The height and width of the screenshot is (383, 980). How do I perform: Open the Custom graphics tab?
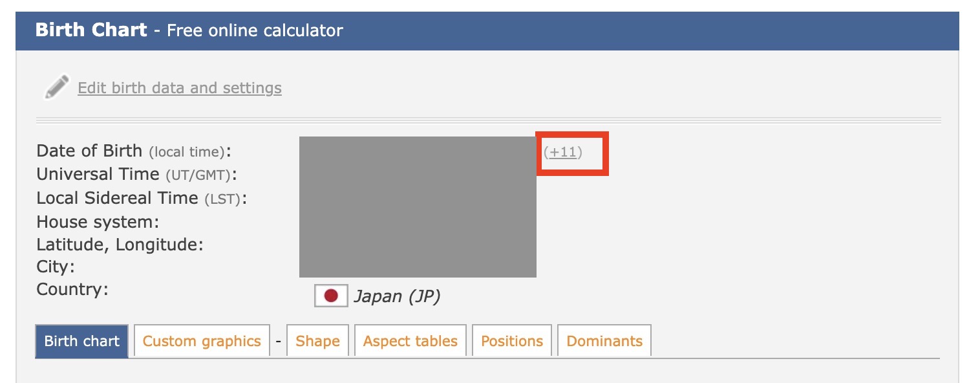202,341
